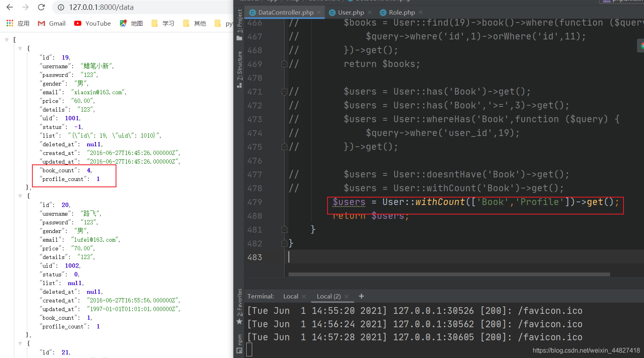Open the YouTube bookmark
This screenshot has height=358, width=644.
tap(93, 23)
